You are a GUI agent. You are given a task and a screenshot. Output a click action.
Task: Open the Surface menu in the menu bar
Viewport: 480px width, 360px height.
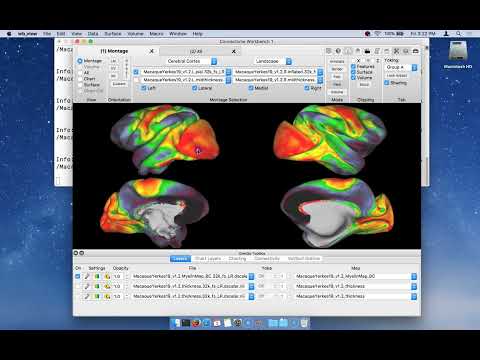tap(113, 34)
